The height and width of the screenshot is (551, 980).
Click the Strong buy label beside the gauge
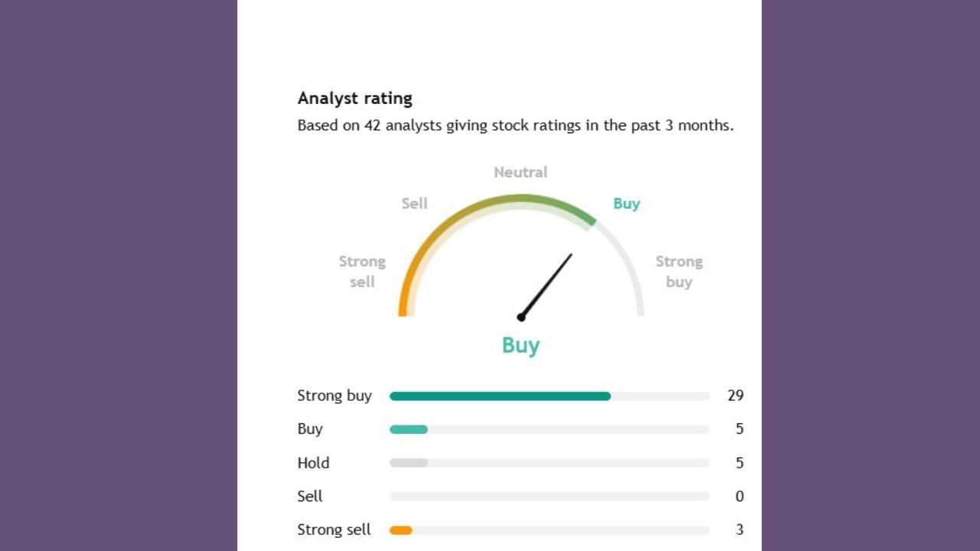pyautogui.click(x=678, y=272)
